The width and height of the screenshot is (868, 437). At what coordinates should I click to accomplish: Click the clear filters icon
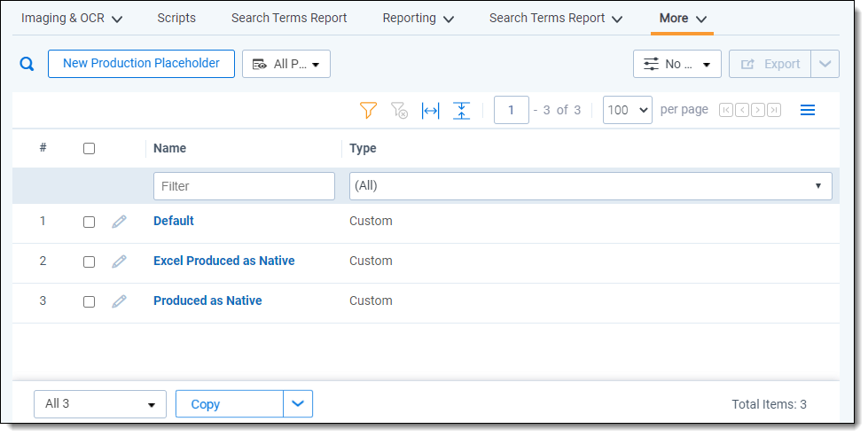click(399, 110)
